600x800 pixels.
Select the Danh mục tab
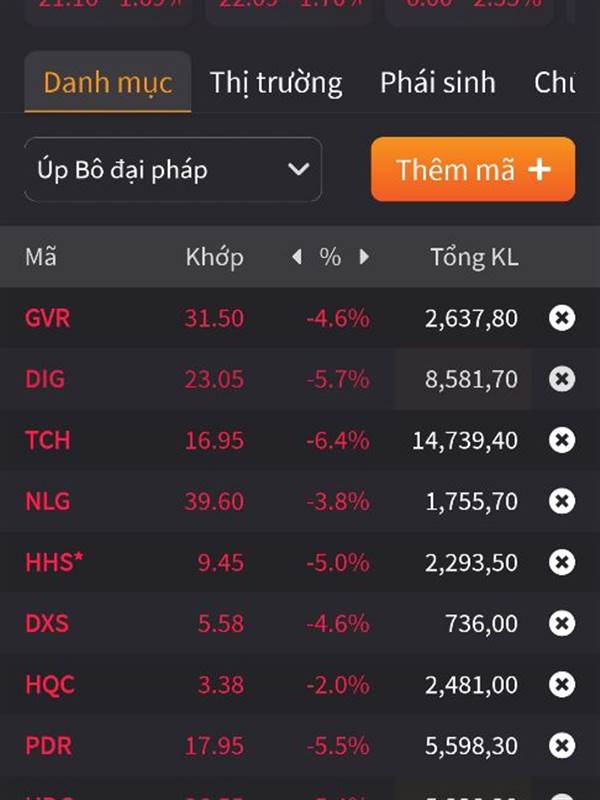[x=108, y=83]
